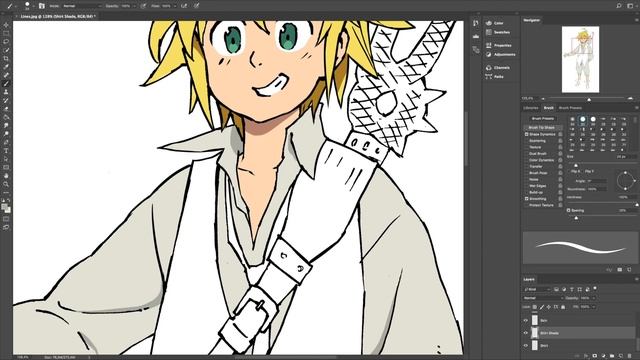Switch to the Brush Presets tab
Image resolution: width=640 pixels, height=360 pixels.
tap(570, 108)
